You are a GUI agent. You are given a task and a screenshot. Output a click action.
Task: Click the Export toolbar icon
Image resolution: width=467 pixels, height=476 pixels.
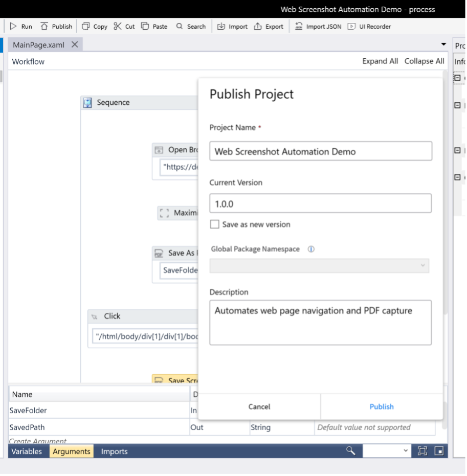[268, 27]
